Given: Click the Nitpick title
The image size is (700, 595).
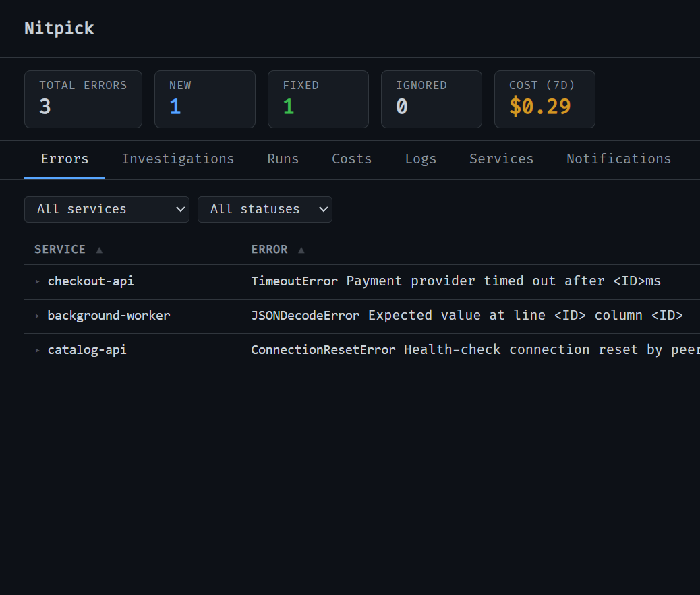Looking at the screenshot, I should [x=59, y=28].
